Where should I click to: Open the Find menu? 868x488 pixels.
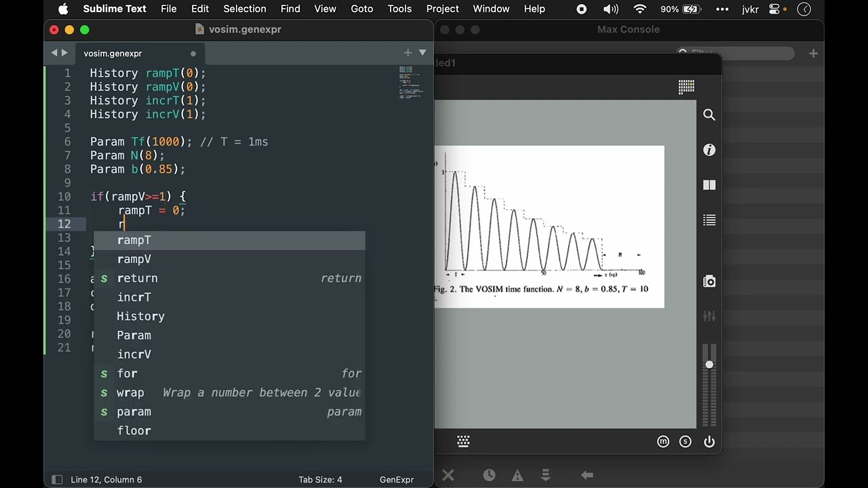point(290,9)
